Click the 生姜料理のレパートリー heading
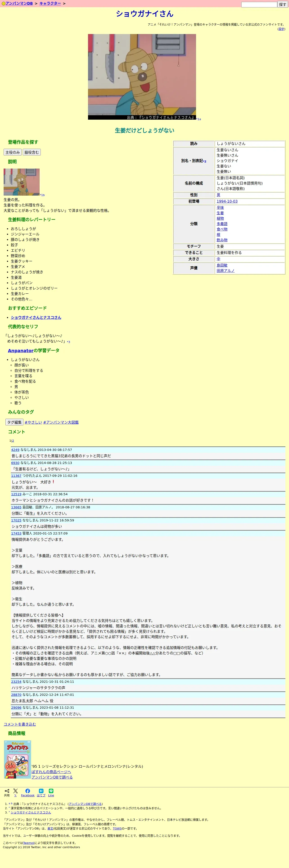This screenshot has height=868, width=289. (32, 219)
